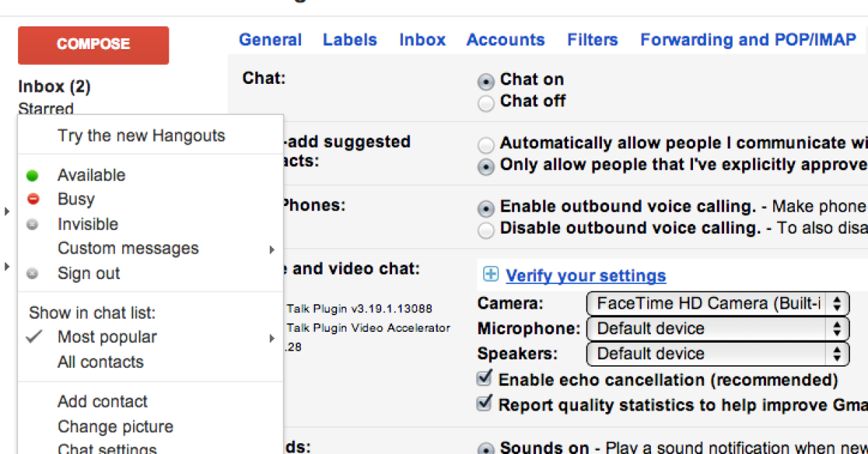Open the Microphone device dropdown
The image size is (868, 454).
click(x=718, y=329)
